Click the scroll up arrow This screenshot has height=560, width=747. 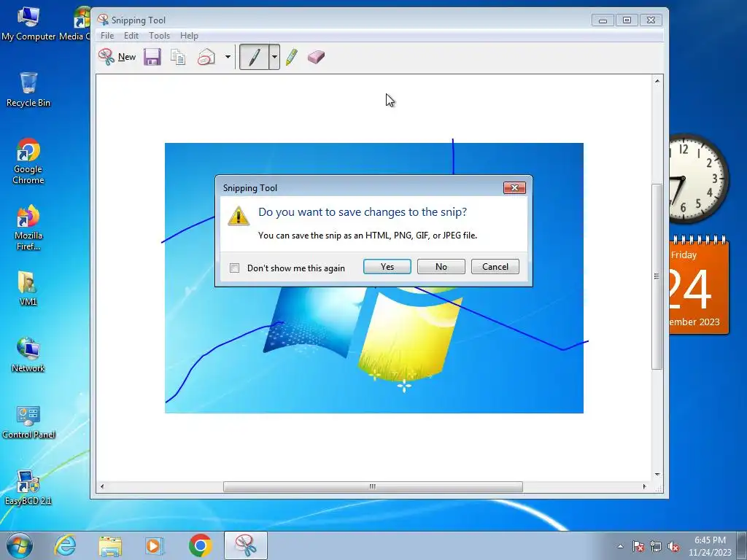click(657, 81)
